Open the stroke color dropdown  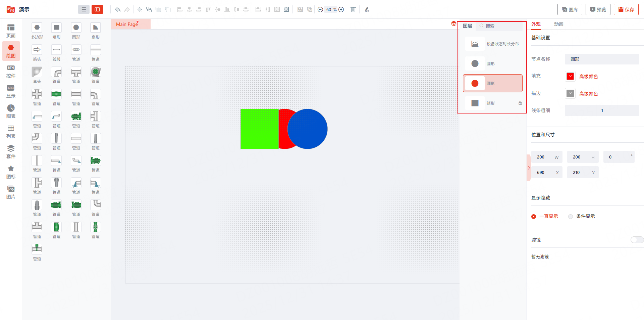point(570,93)
